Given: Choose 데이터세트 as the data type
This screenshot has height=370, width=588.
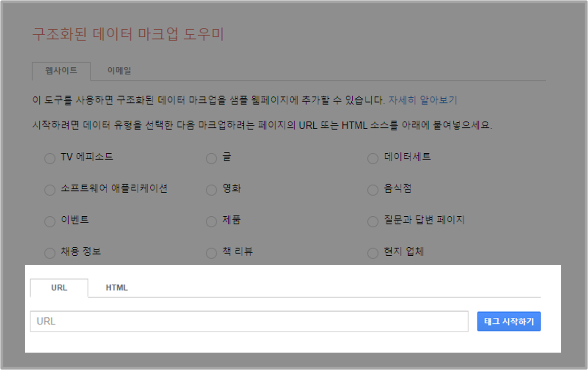Looking at the screenshot, I should click(372, 158).
